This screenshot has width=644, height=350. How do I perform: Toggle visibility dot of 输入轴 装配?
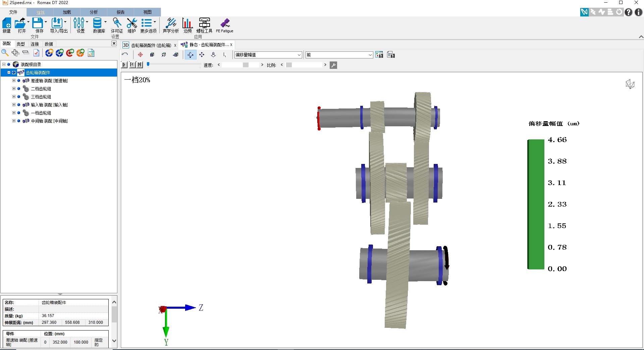coord(19,105)
